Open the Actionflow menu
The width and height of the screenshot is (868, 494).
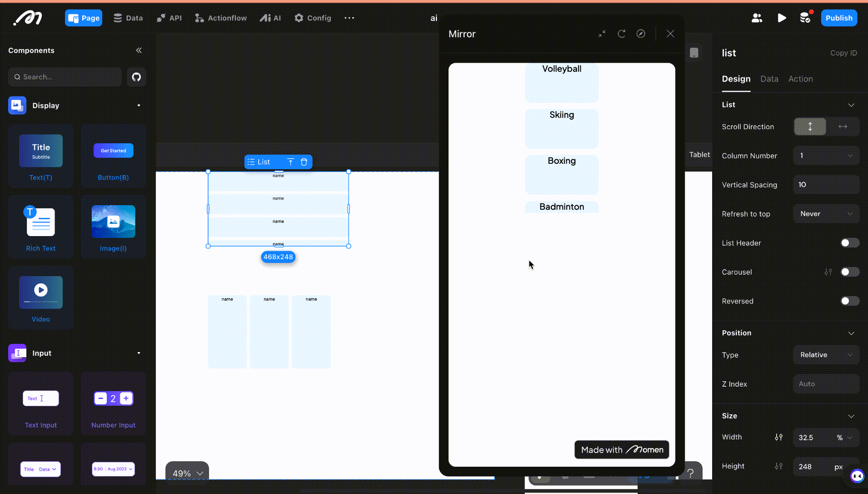point(221,18)
